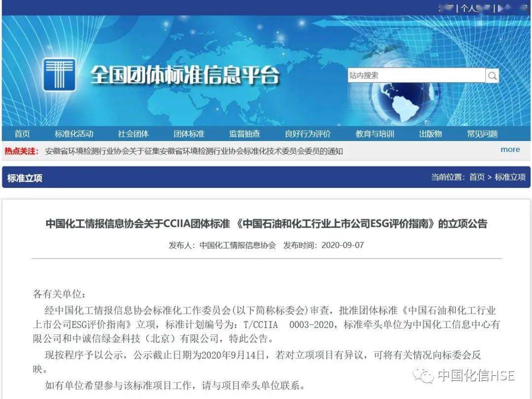Click the 发布人 中国化工情报信息协会 text
The image size is (532, 399).
click(222, 245)
